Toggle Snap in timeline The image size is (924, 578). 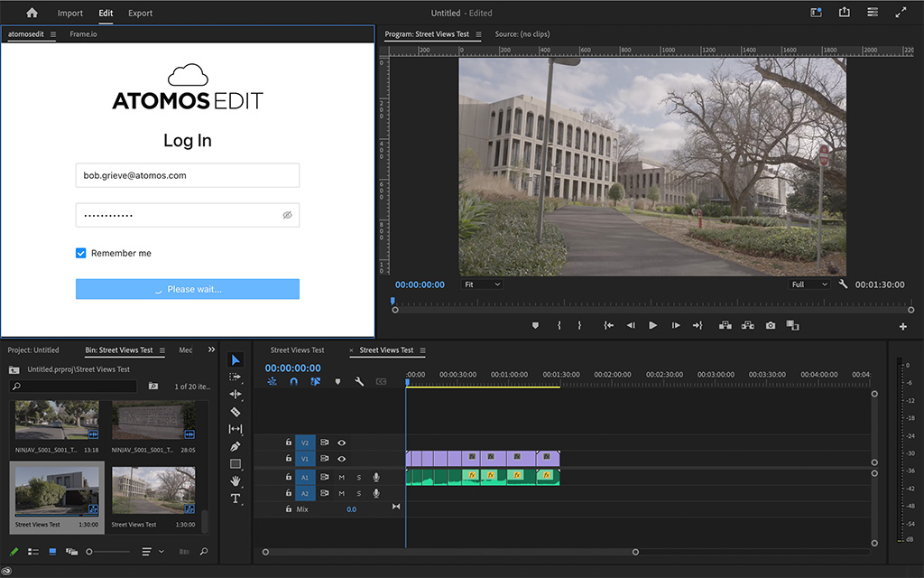tap(293, 382)
